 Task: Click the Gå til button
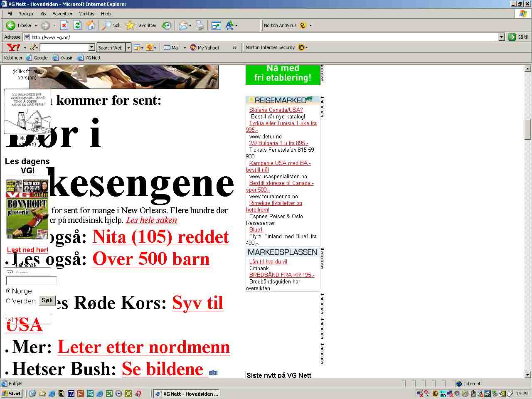click(518, 37)
